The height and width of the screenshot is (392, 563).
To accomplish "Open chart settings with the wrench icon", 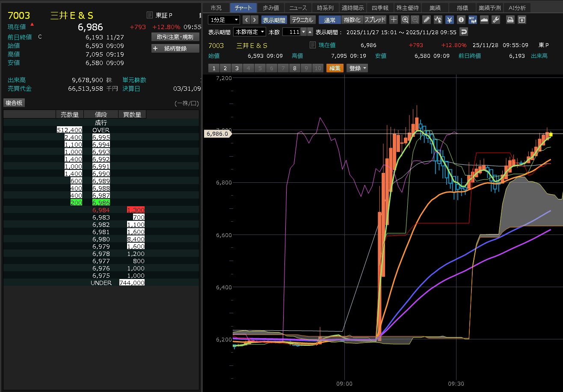I will click(x=496, y=20).
